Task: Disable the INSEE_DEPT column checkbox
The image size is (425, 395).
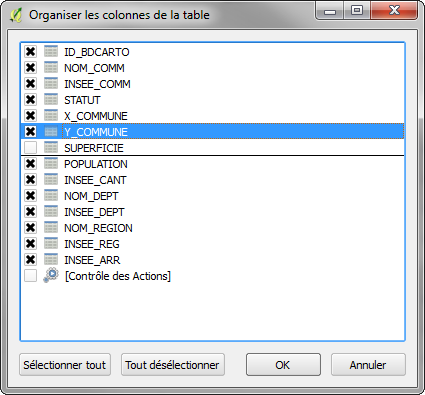Action: click(30, 212)
